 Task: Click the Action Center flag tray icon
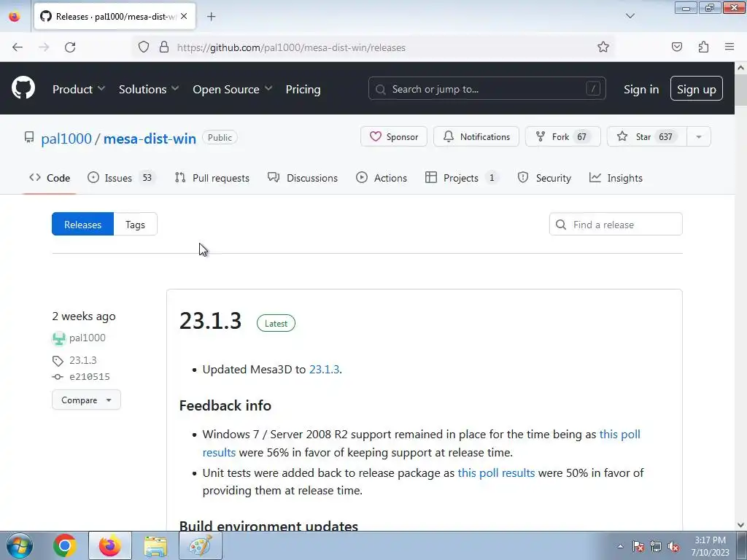click(638, 547)
